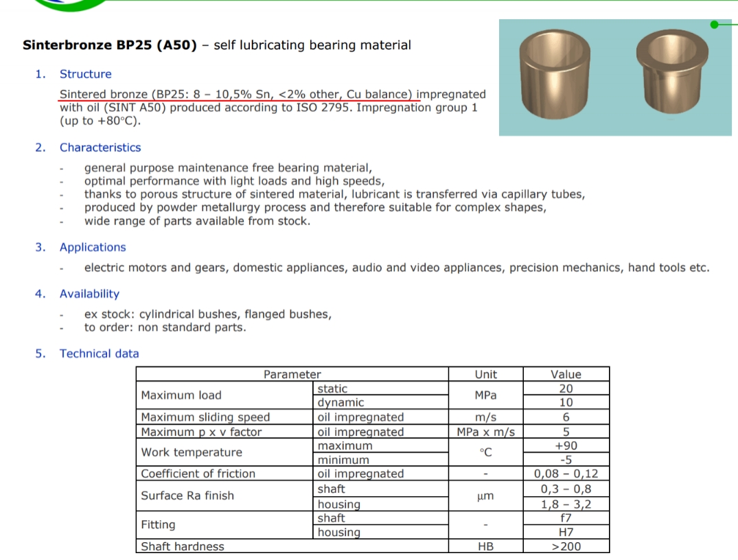Click the underlined Sintered bronze composition text

(x=235, y=94)
